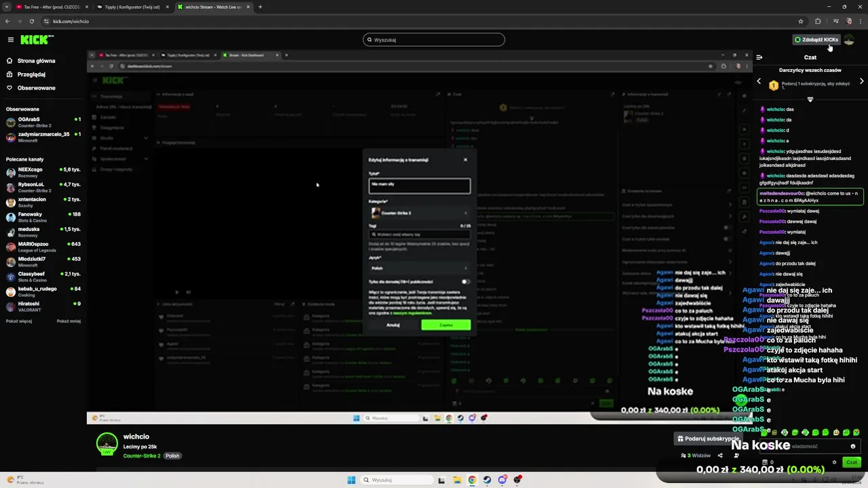Open Hiratoshi VALORANT channel
The image size is (868, 488).
(x=43, y=306)
